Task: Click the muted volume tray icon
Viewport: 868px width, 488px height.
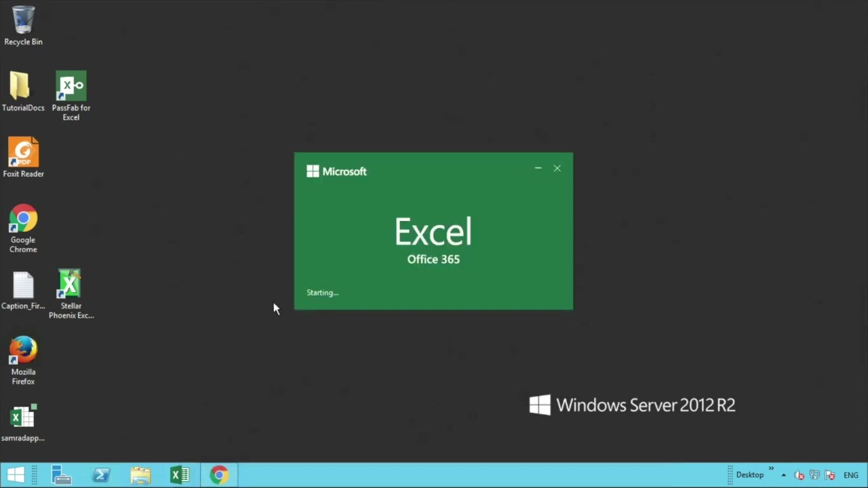Action: click(800, 475)
